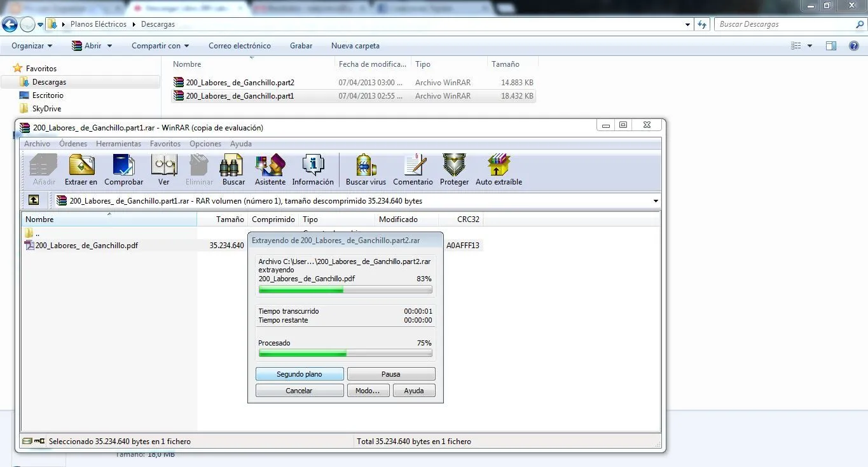Open the Ayuda menu in WinRAR

tap(241, 144)
